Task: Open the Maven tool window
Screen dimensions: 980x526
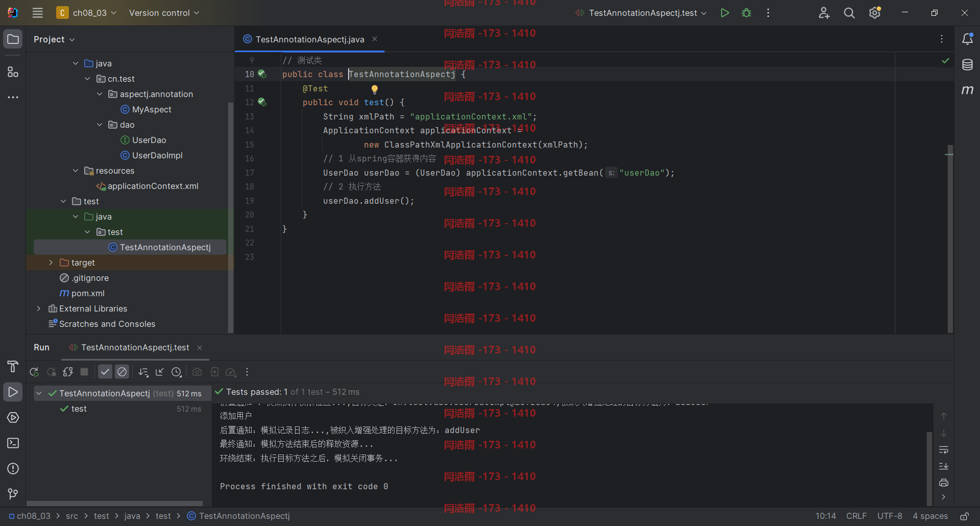Action: [967, 90]
